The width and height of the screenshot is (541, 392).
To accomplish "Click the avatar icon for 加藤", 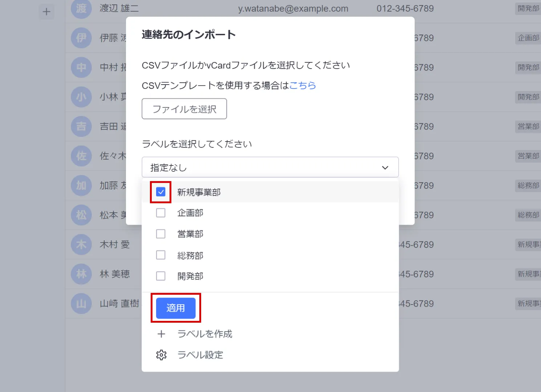I will tap(81, 185).
